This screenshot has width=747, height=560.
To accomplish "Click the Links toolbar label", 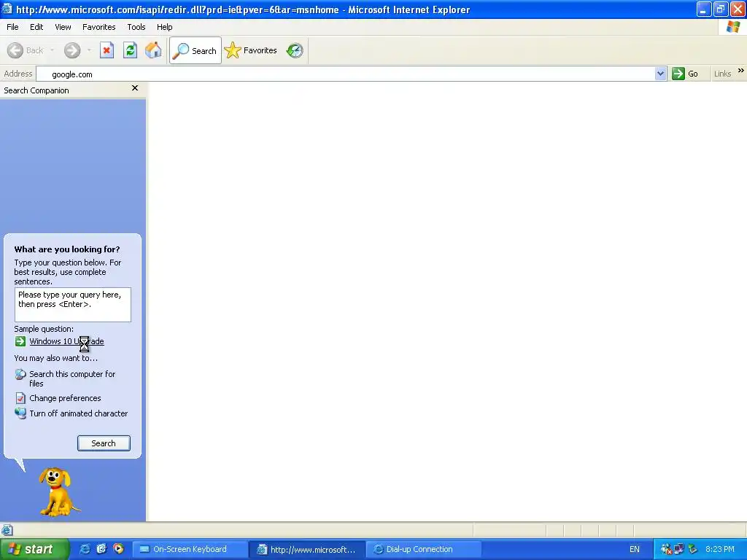I will click(722, 74).
